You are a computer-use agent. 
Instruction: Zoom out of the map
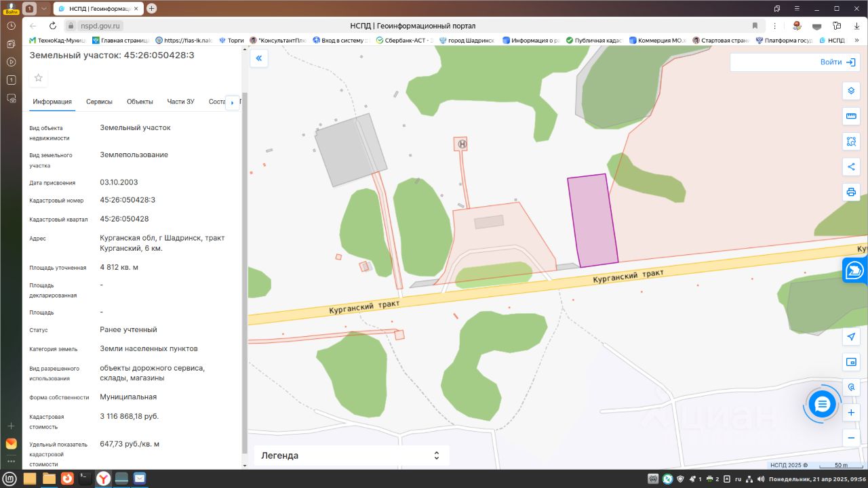[851, 438]
